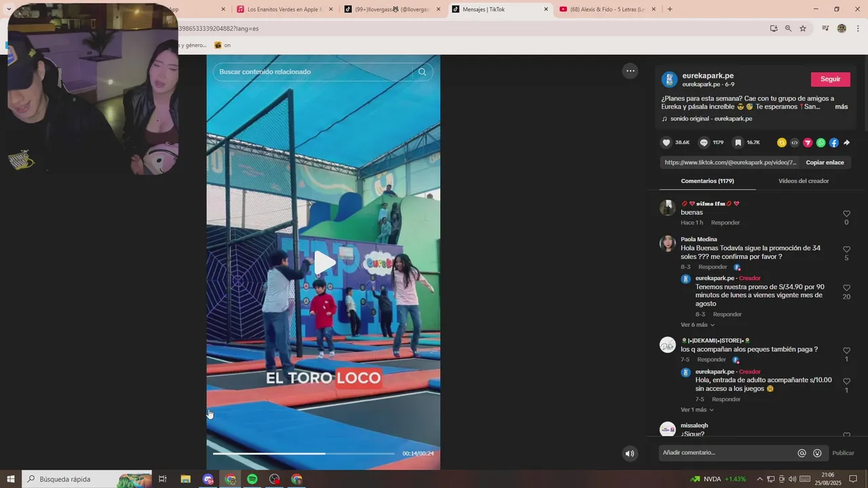Viewport: 868px width, 488px height.
Task: Save video with the bookmark icon
Action: point(738,142)
